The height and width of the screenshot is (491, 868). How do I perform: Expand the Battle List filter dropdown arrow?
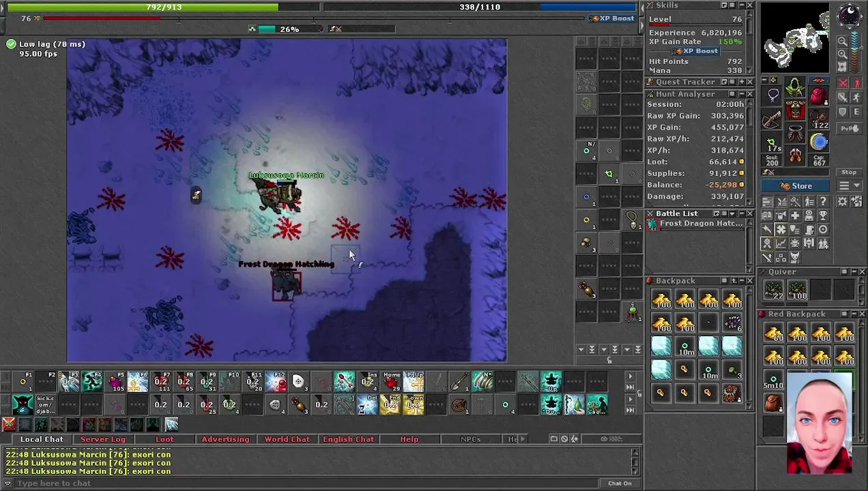point(732,213)
